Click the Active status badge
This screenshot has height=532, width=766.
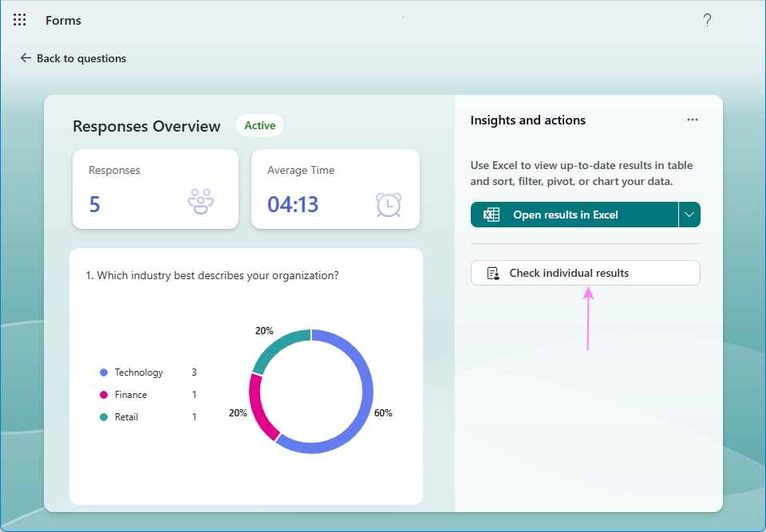(259, 125)
